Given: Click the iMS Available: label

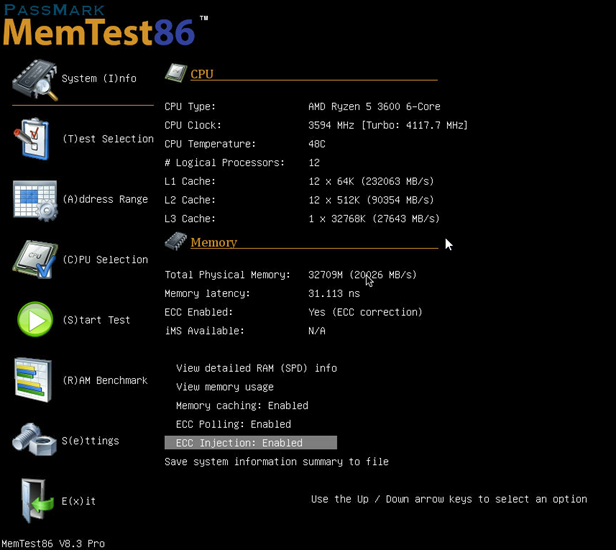Looking at the screenshot, I should click(x=204, y=331).
